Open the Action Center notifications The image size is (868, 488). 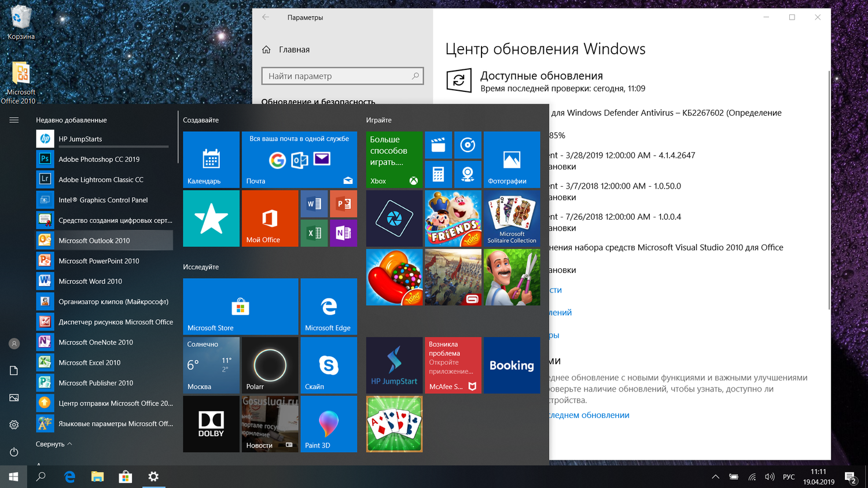(851, 477)
